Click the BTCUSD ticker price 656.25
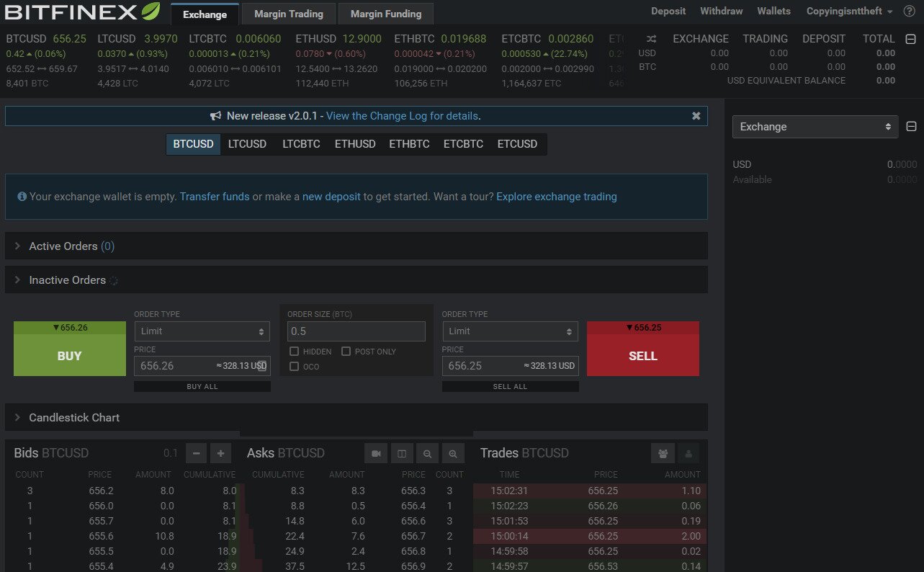Viewport: 924px width, 572px height. pos(69,39)
